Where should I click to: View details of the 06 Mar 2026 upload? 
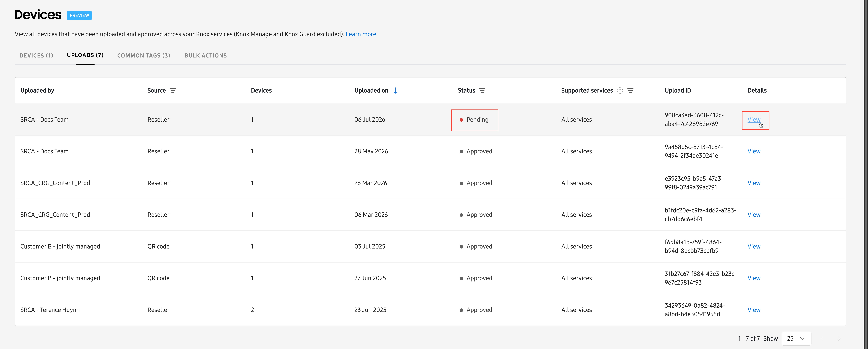click(x=754, y=215)
